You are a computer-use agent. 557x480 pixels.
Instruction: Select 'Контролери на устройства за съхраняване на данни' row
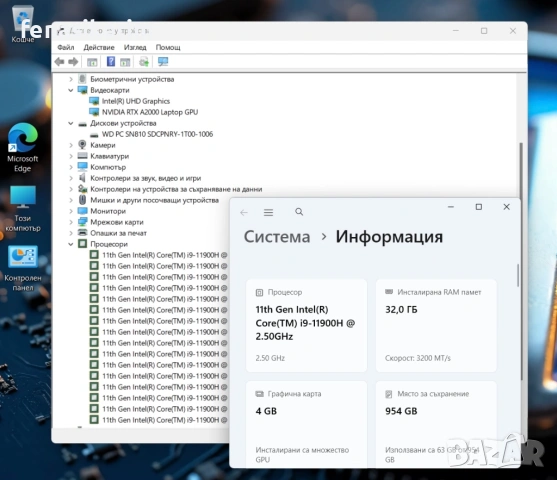pos(176,189)
